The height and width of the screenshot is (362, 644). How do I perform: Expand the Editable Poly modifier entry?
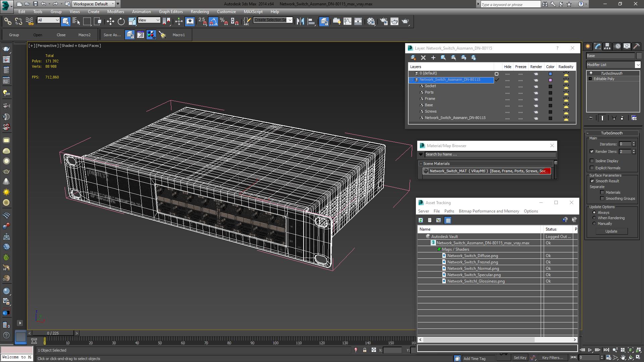click(590, 79)
